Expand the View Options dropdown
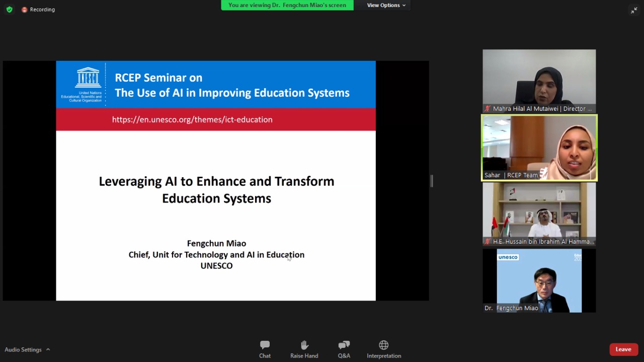This screenshot has height=362, width=644. [386, 5]
